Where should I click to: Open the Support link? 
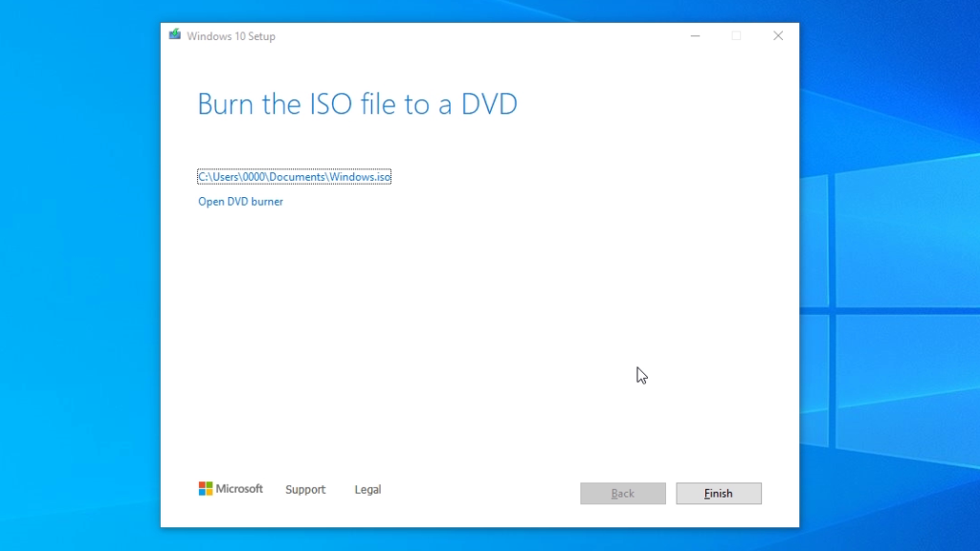click(x=305, y=490)
